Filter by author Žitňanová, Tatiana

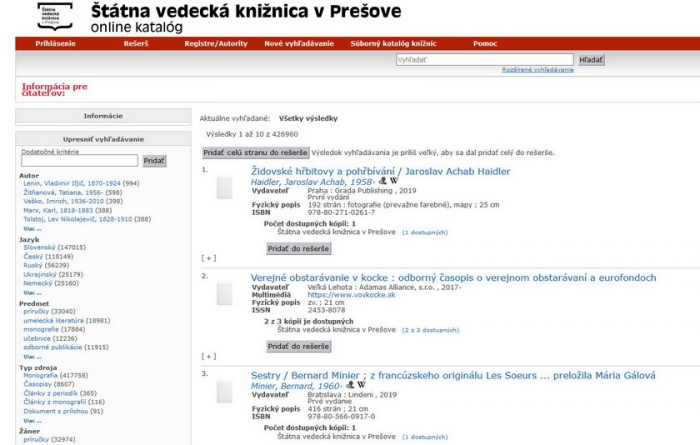point(63,192)
